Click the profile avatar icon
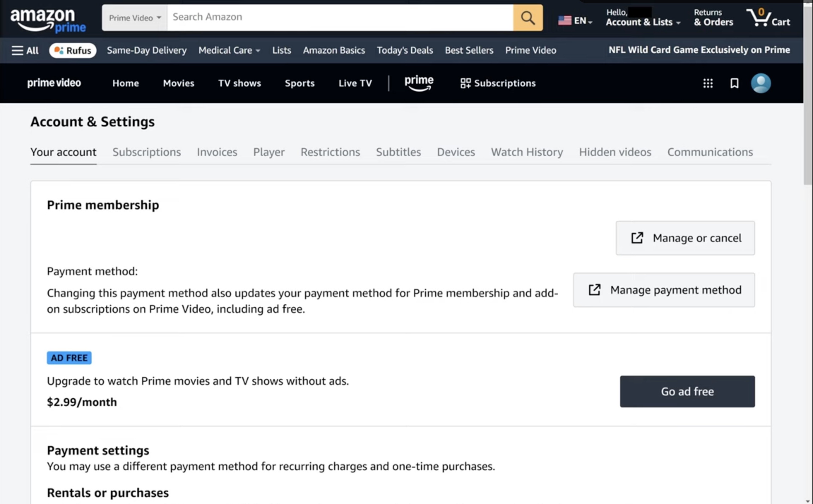The height and width of the screenshot is (504, 813). [760, 83]
